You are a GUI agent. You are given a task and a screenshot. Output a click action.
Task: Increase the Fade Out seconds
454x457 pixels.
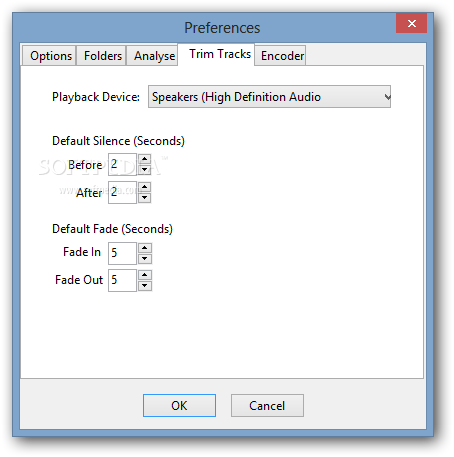145,275
